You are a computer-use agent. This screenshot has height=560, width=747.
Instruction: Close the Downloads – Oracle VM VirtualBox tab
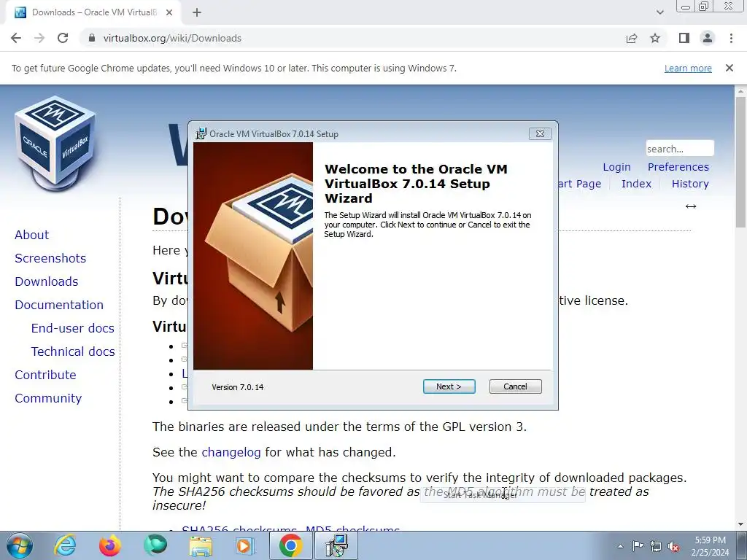[169, 12]
